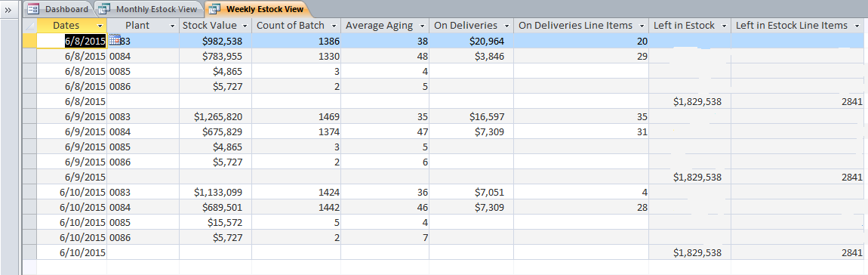The height and width of the screenshot is (275, 868).
Task: Open the Dates column filter dropdown
Action: [100, 26]
